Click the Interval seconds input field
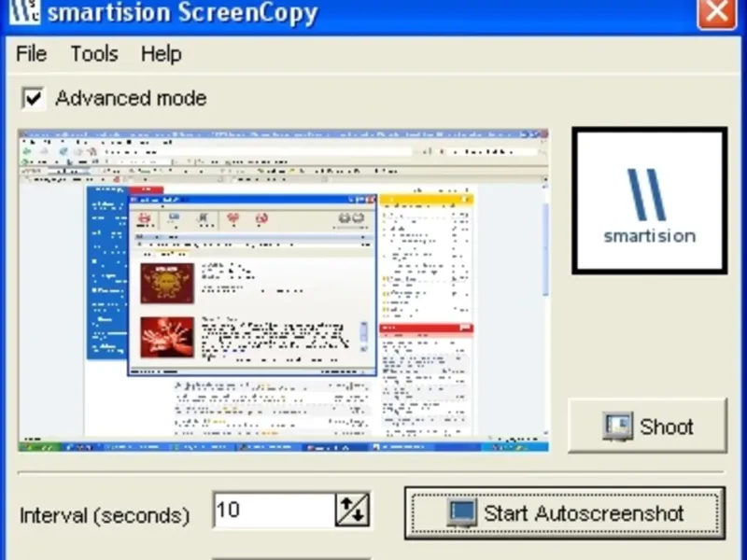The width and height of the screenshot is (747, 560). (275, 510)
